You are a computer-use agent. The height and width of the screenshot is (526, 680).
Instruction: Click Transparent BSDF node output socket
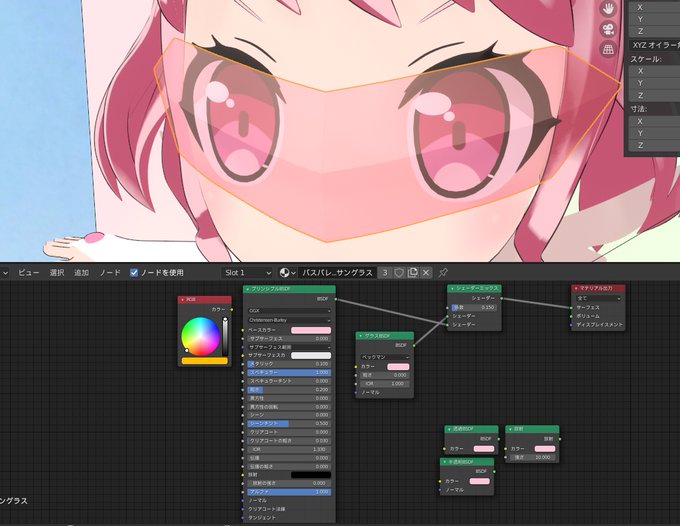[x=498, y=439]
